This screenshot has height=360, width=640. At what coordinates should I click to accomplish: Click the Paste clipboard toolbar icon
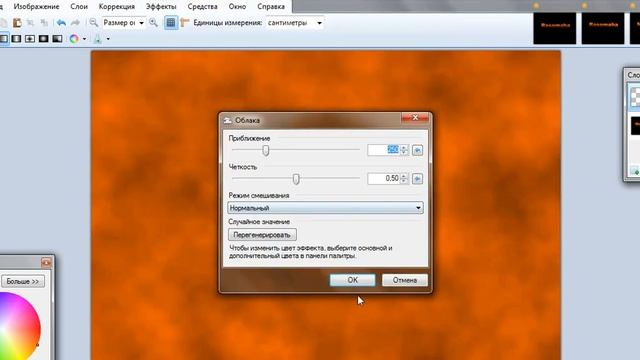(17, 23)
